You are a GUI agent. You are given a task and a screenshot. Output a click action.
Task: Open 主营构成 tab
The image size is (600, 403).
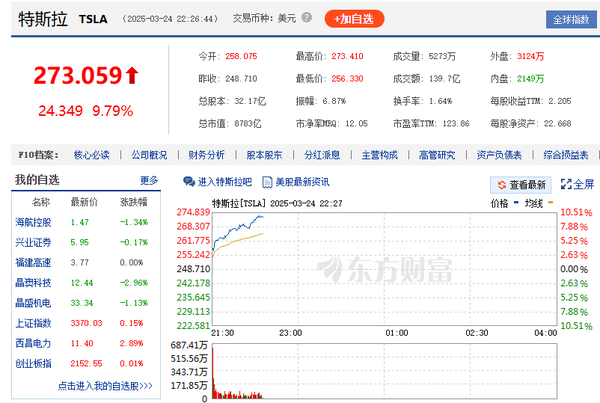[380, 155]
